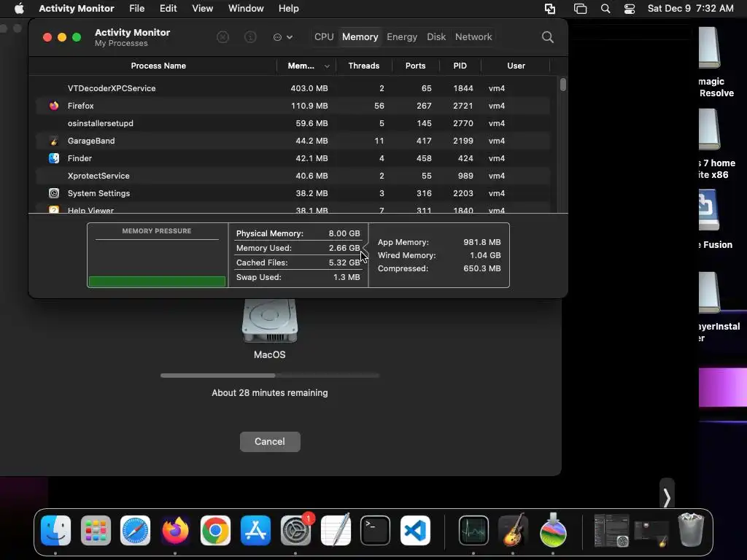Open App Store from the Dock
Image resolution: width=747 pixels, height=560 pixels.
click(255, 530)
